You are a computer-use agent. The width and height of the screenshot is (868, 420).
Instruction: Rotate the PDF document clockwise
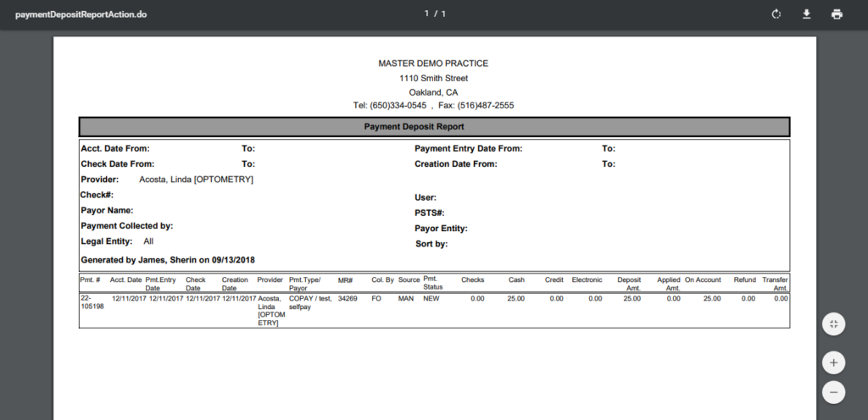pyautogui.click(x=776, y=14)
